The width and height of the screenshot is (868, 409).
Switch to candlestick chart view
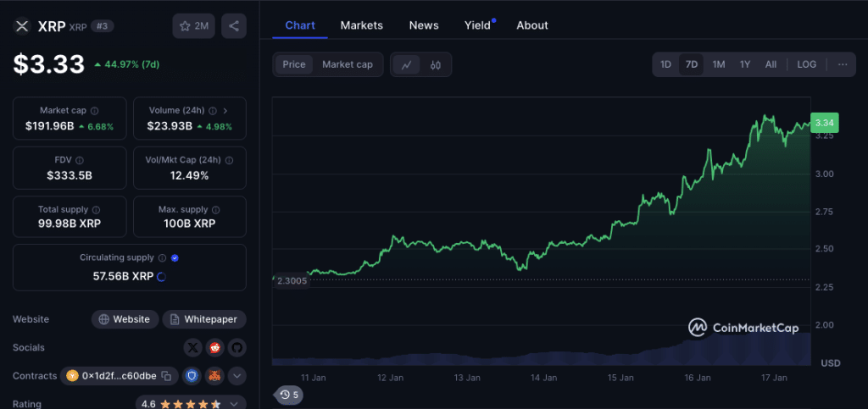[x=436, y=64]
